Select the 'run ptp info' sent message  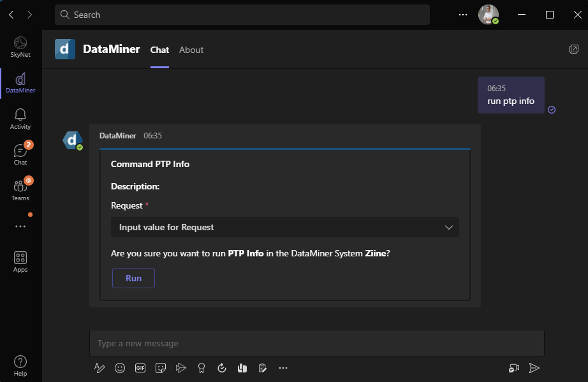[511, 95]
